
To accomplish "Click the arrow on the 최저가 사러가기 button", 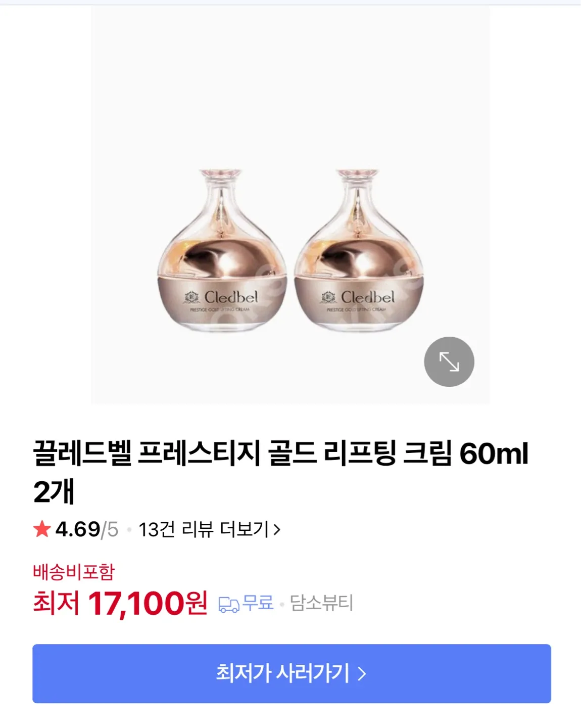I will click(362, 674).
